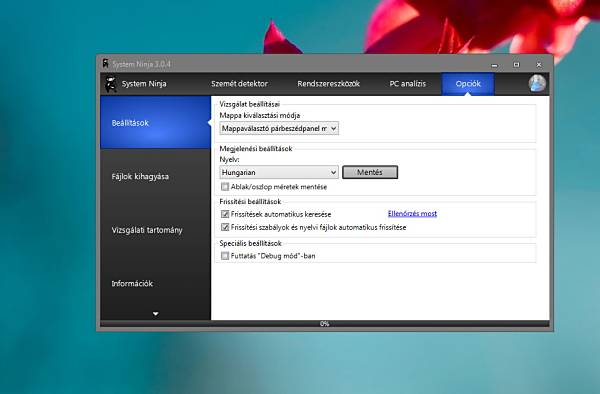Image resolution: width=600 pixels, height=394 pixels.
Task: Open the globe icon at the top right
Action: click(537, 83)
